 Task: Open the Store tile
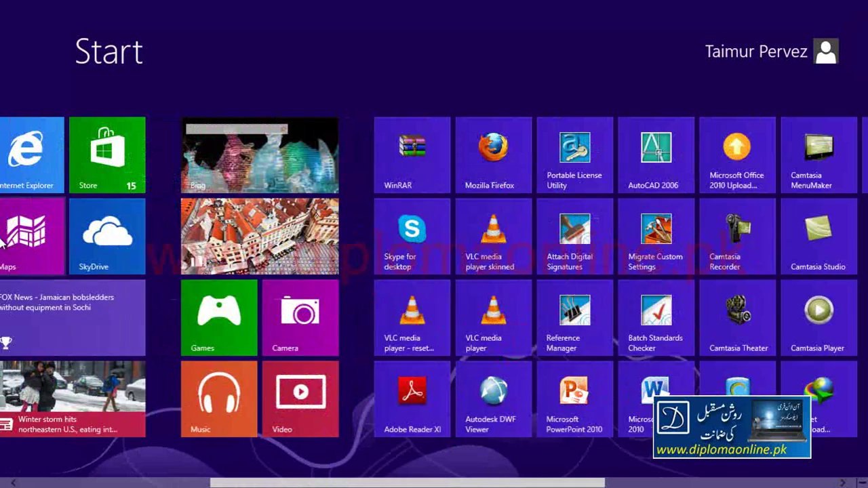click(107, 155)
